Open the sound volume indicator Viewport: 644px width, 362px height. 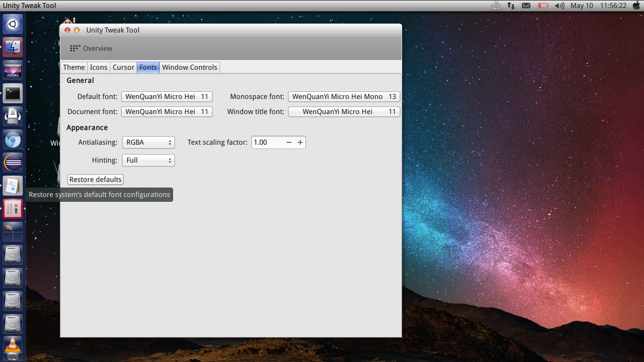tap(560, 6)
